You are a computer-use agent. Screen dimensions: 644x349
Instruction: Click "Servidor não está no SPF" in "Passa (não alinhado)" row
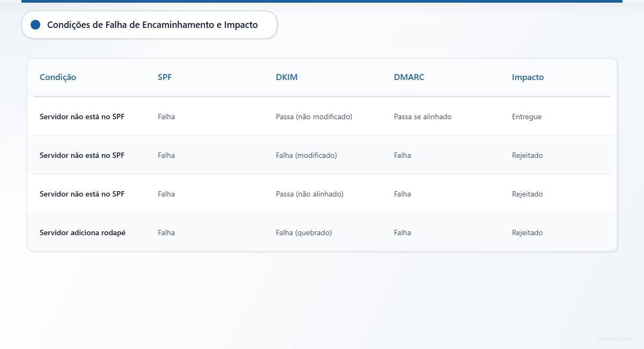coord(82,194)
